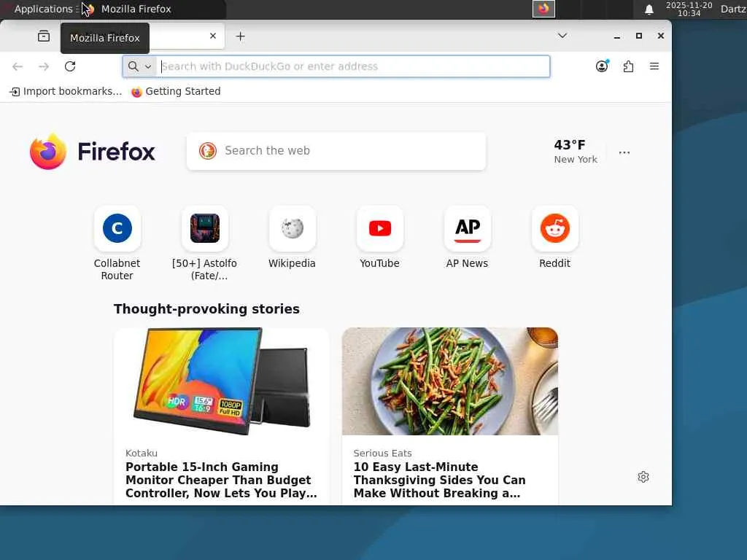Open Collabnet Router shortcut tile
Screen dimensions: 747x560
(x=117, y=243)
